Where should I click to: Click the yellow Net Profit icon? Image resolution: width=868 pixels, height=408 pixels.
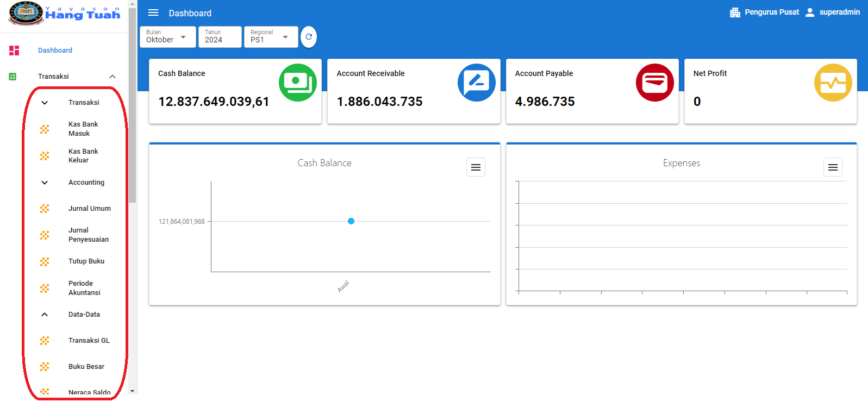[x=833, y=83]
